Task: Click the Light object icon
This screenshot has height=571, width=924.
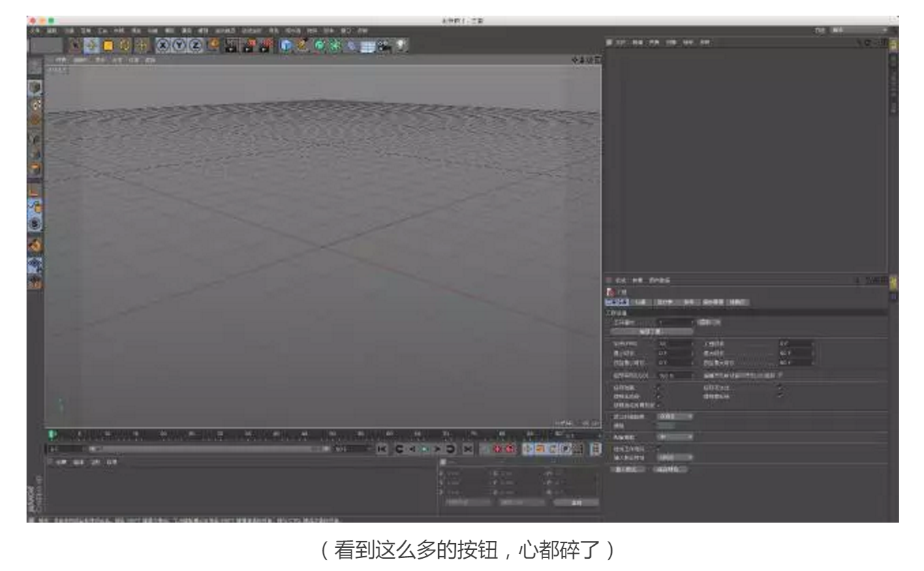Action: (401, 46)
